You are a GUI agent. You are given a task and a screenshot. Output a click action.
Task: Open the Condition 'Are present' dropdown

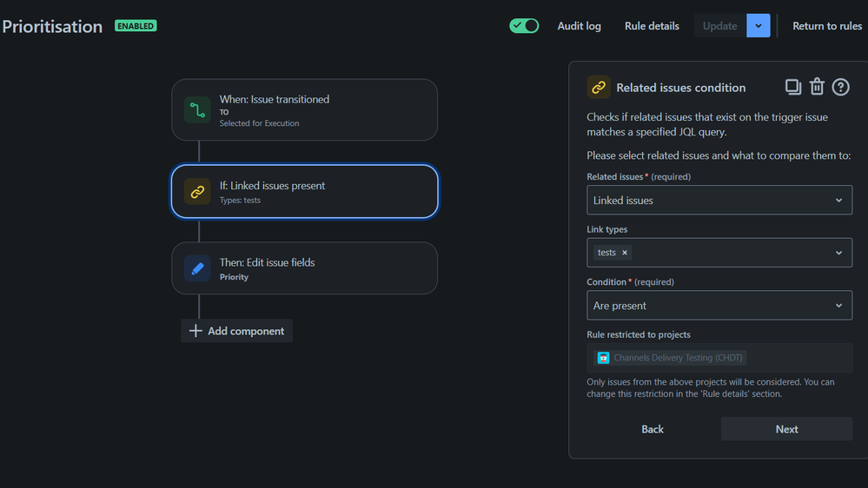pyautogui.click(x=719, y=306)
